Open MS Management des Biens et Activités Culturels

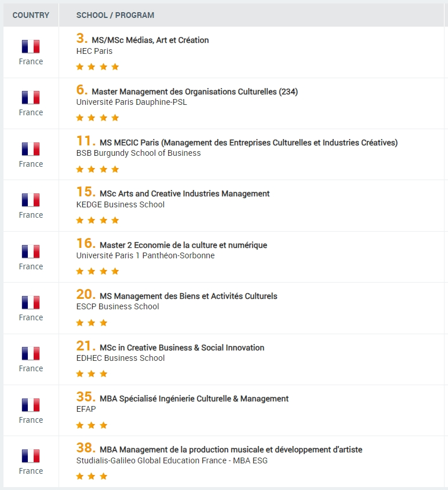click(188, 296)
